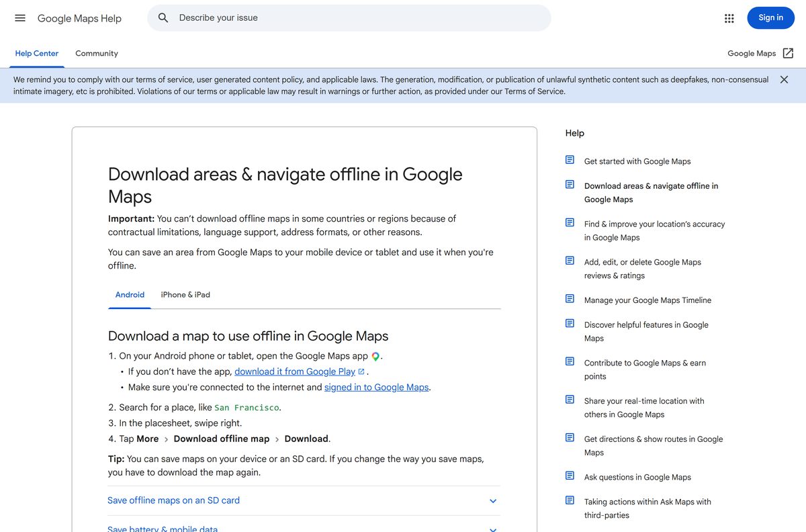Click article icon beside Get directions & show routes
The width and height of the screenshot is (806, 532).
coord(570,438)
